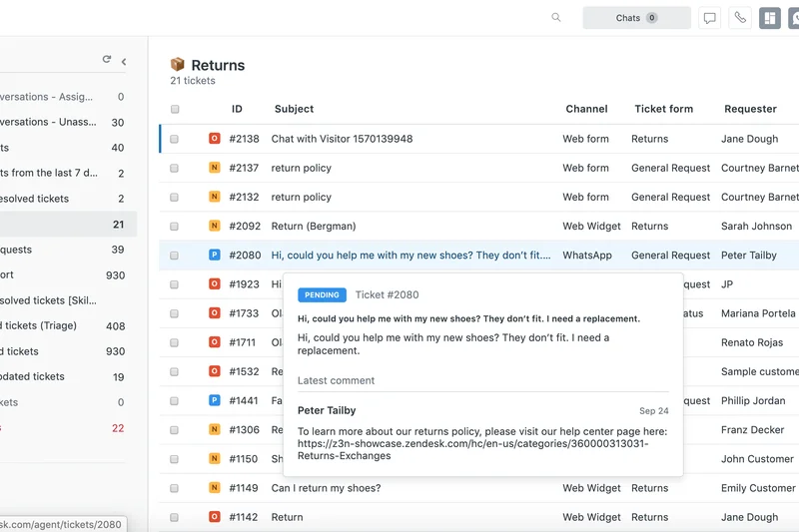The width and height of the screenshot is (799, 532).
Task: Toggle the select-all tickets checkbox in header
Action: (x=175, y=110)
